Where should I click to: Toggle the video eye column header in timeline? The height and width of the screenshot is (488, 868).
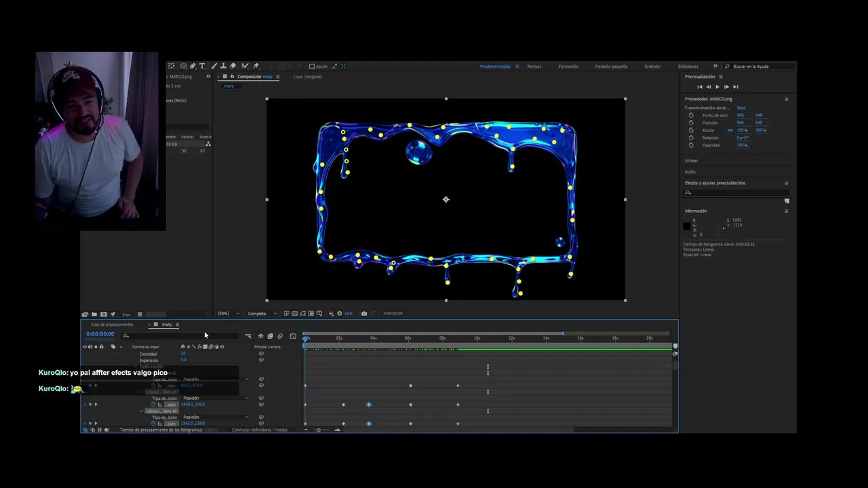pos(85,347)
